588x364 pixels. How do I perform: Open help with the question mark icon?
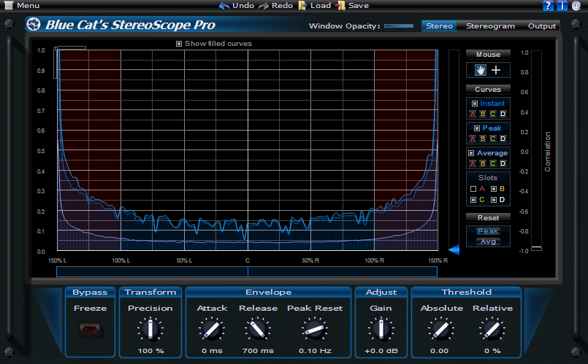coord(549,6)
